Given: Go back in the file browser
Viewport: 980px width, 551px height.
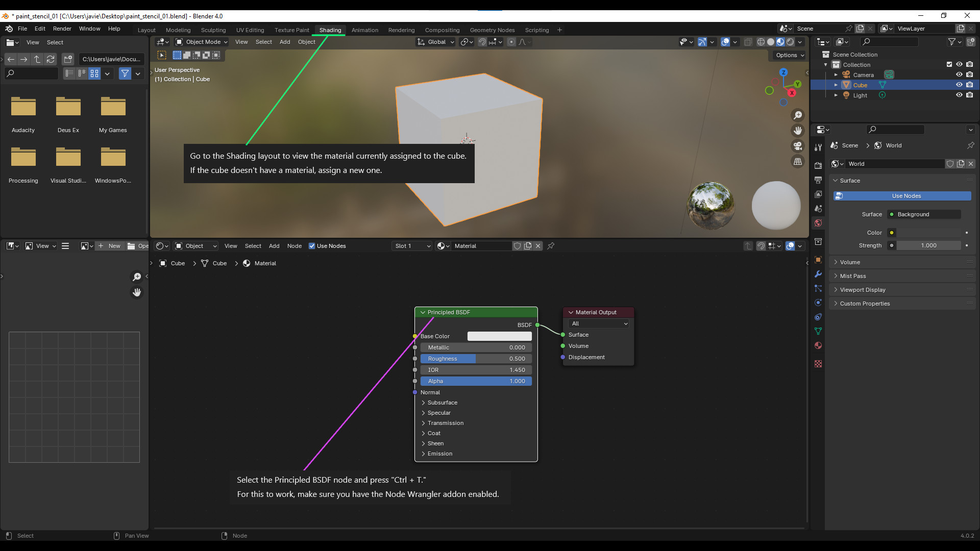Looking at the screenshot, I should click(x=11, y=59).
